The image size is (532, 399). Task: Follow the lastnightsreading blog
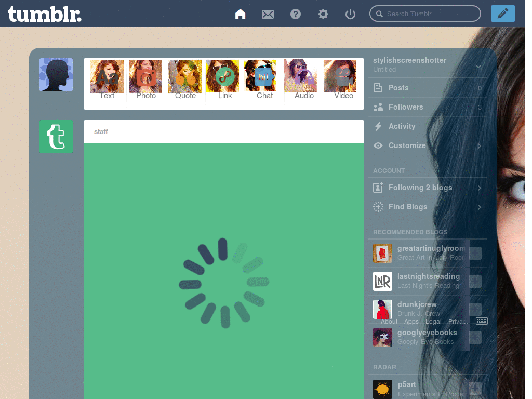[x=475, y=281]
